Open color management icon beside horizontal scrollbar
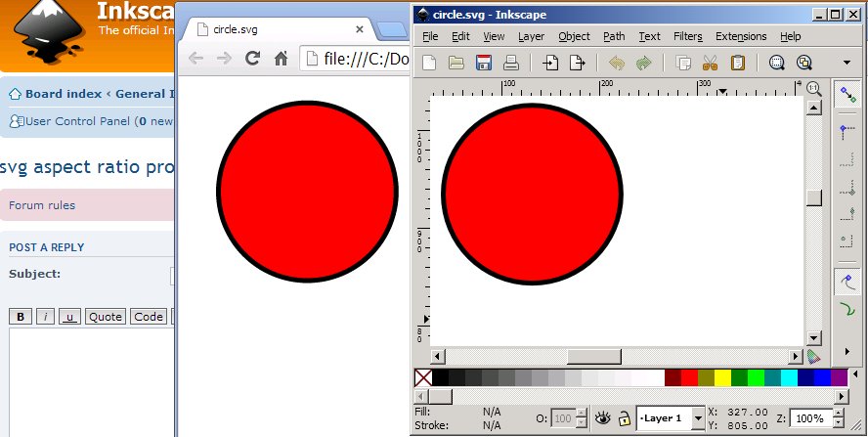Image resolution: width=868 pixels, height=437 pixels. pyautogui.click(x=813, y=356)
